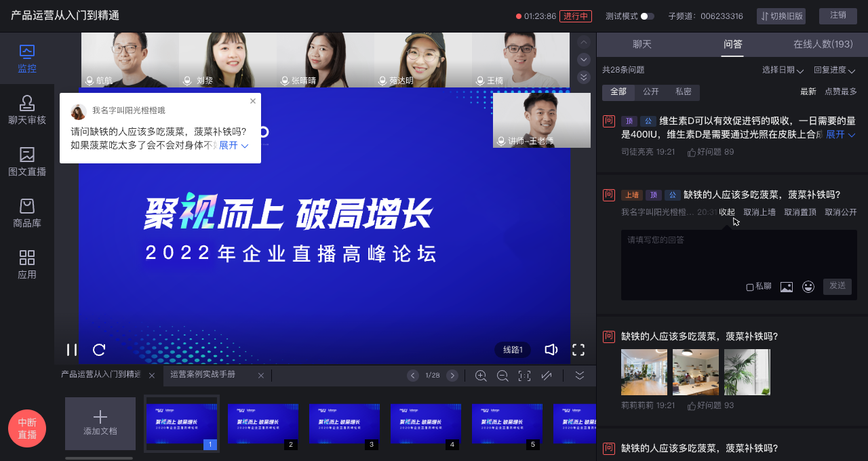Image resolution: width=868 pixels, height=461 pixels.
Task: Pause the live video playback
Action: coord(71,350)
